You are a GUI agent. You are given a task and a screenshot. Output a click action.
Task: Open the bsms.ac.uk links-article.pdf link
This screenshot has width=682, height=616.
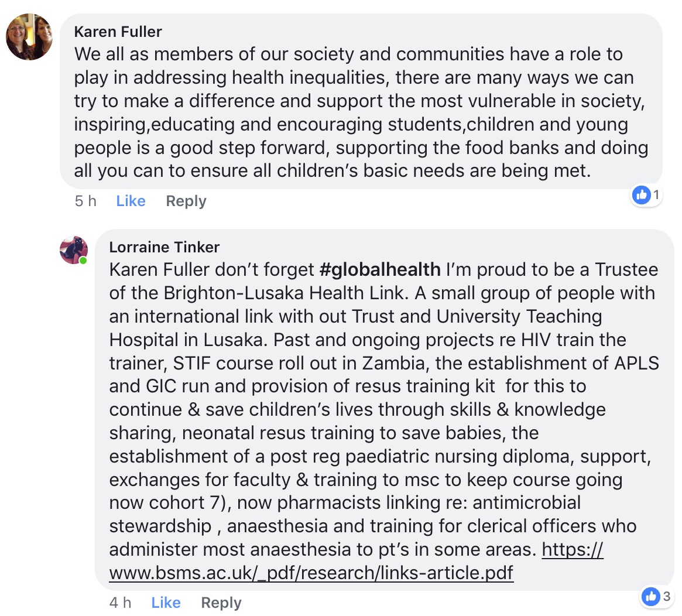pyautogui.click(x=311, y=572)
